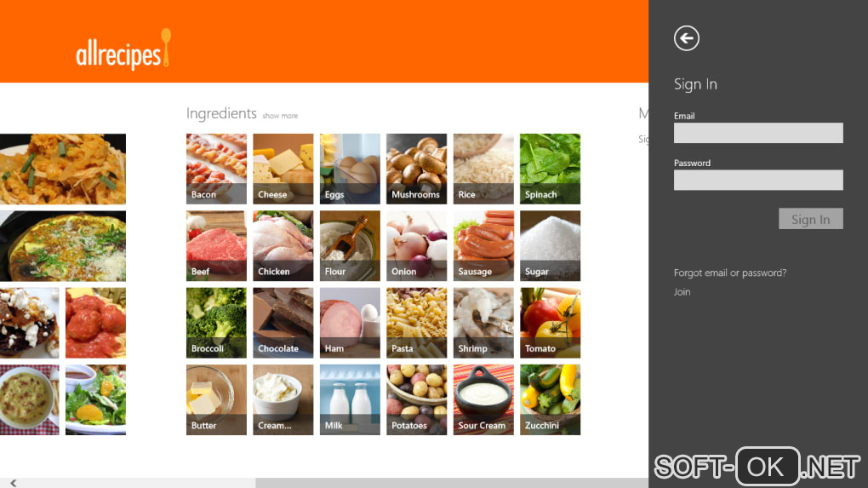868x488 pixels.
Task: Click the Join link
Action: 682,292
